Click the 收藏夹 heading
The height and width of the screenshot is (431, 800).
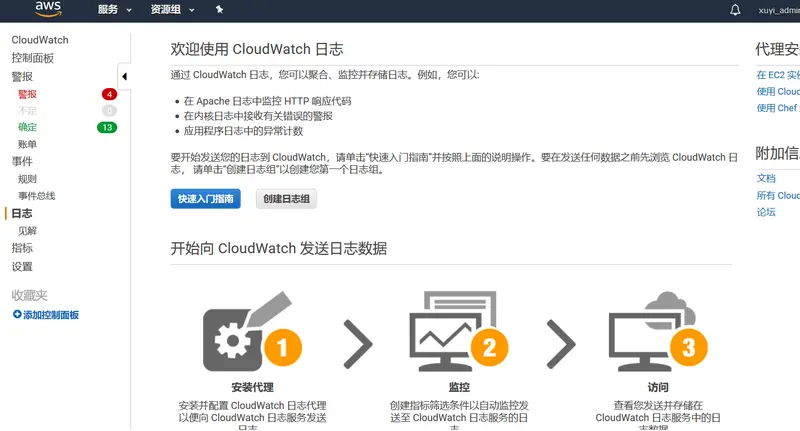pyautogui.click(x=30, y=295)
